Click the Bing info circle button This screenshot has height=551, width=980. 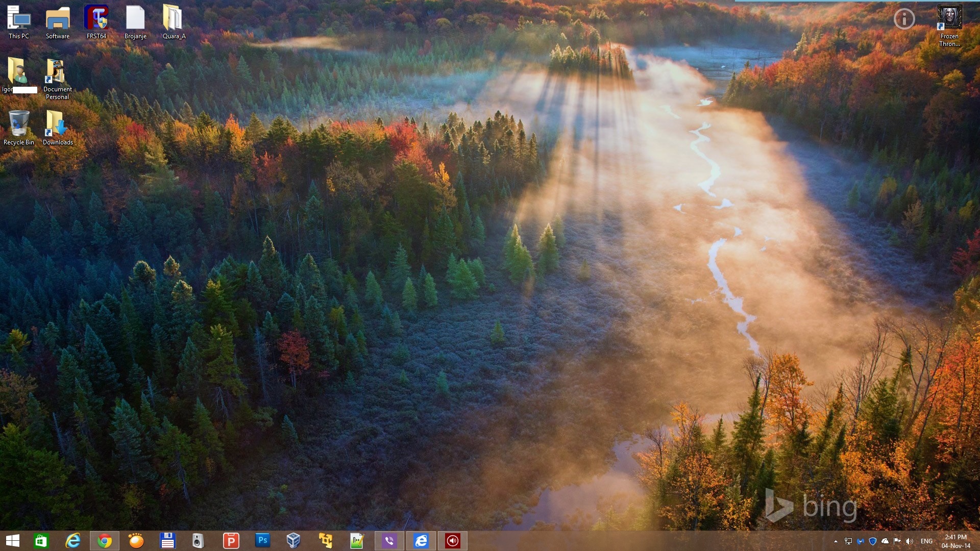tap(904, 19)
